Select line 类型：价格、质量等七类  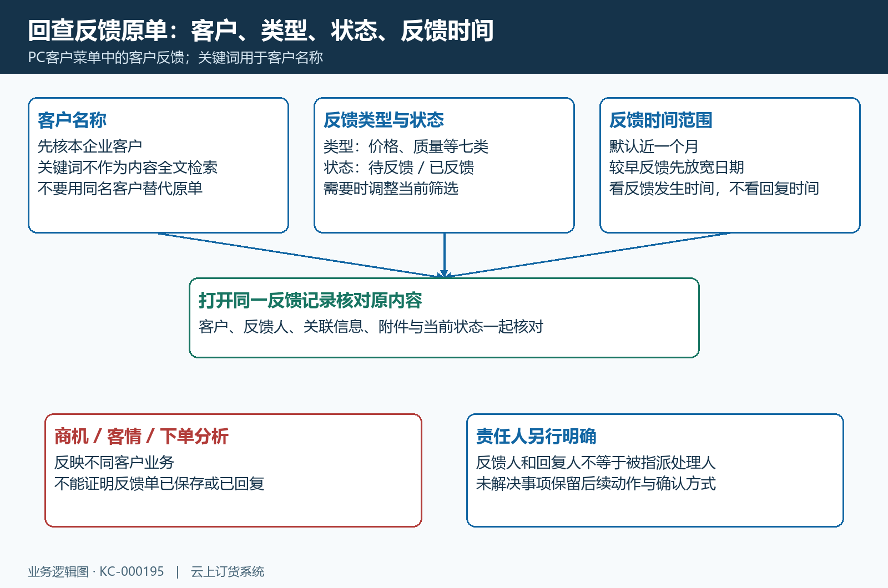[x=406, y=146]
